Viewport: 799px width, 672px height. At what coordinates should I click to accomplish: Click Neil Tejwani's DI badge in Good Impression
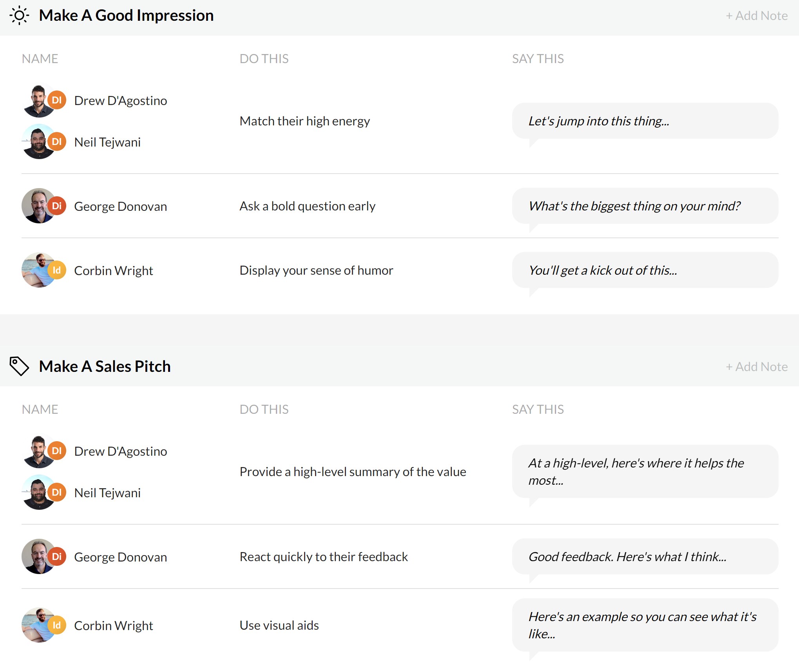coord(57,141)
